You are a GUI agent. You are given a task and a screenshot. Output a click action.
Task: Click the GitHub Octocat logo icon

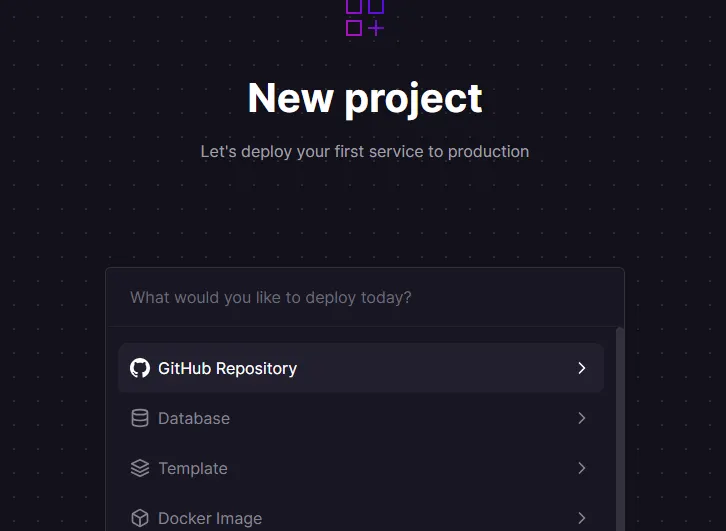point(140,368)
